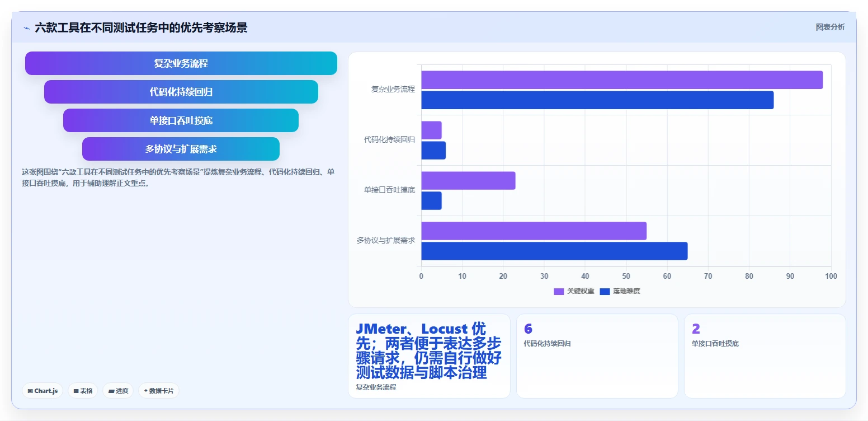Image resolution: width=868 pixels, height=421 pixels.
Task: Click the lightning icon beside the title
Action: [26, 28]
